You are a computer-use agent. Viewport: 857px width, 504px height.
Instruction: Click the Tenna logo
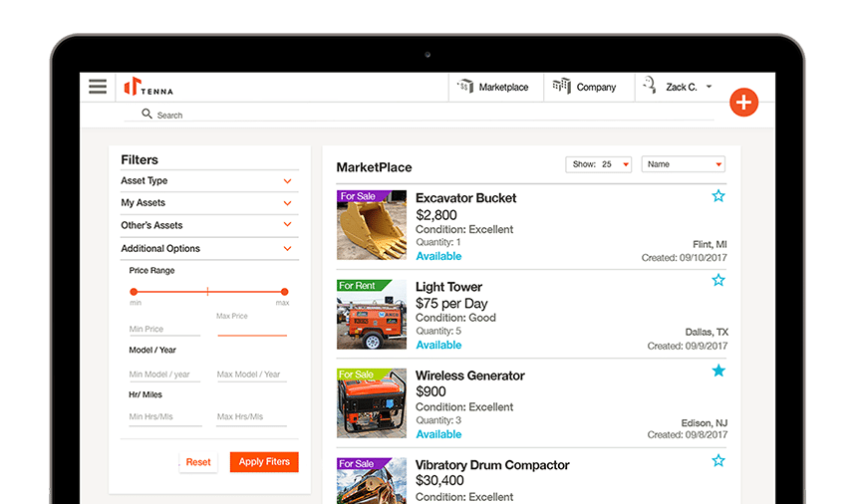[x=148, y=87]
